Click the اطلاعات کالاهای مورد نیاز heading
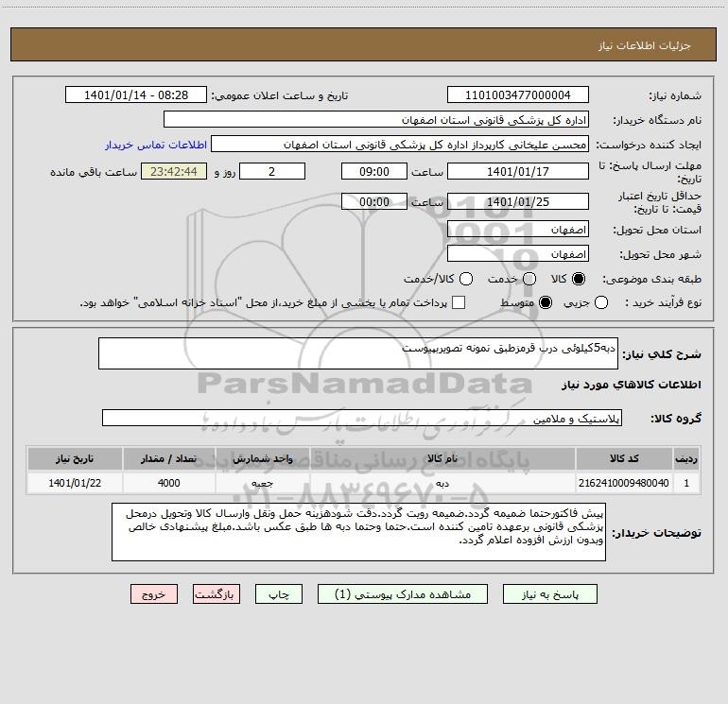This screenshot has height=704, width=728. coord(632,385)
